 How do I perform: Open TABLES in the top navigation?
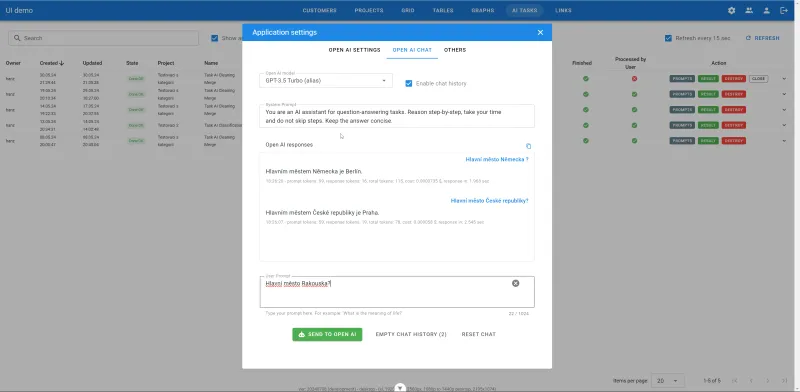[443, 10]
